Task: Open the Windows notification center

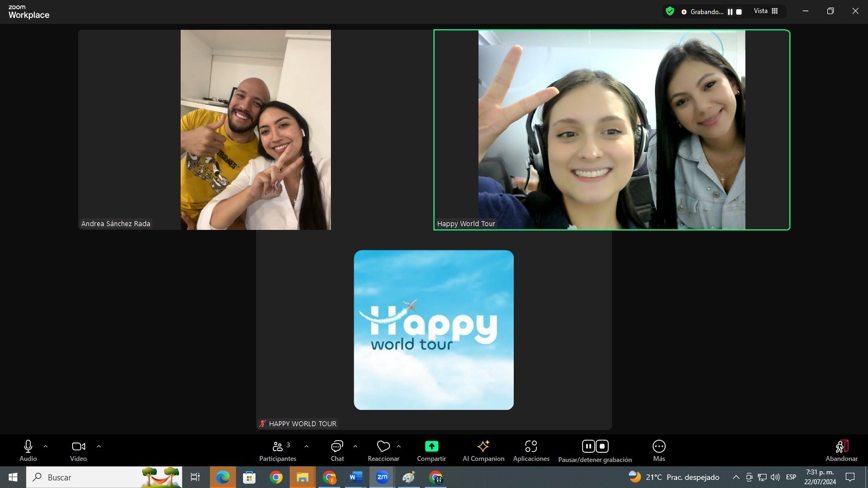Action: pos(850,477)
